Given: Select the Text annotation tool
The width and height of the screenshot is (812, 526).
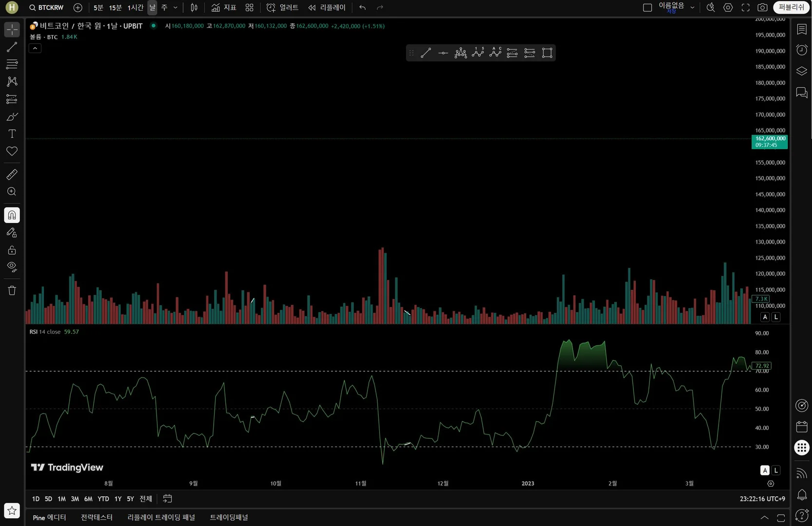Looking at the screenshot, I should coord(12,133).
